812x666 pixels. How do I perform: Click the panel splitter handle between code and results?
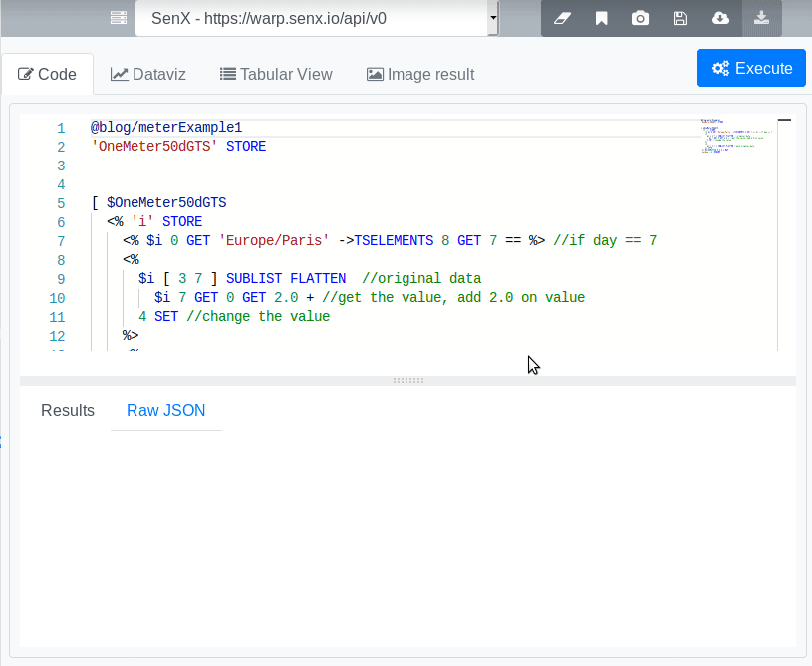coord(408,381)
